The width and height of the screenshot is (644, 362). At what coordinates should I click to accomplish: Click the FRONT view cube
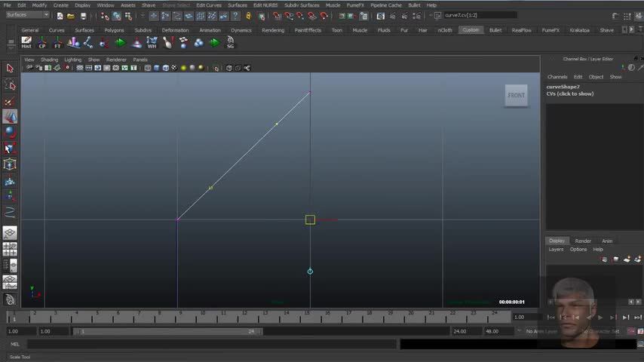[x=516, y=95]
